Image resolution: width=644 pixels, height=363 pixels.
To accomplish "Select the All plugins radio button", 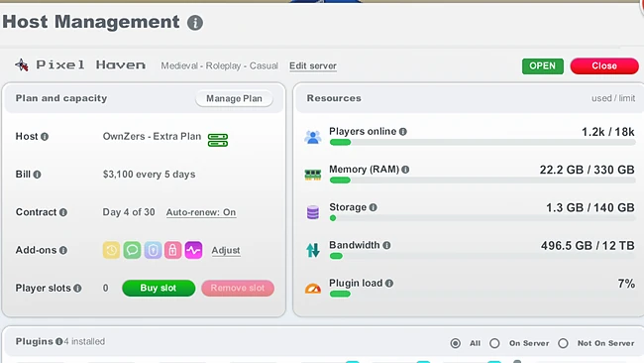I will pyautogui.click(x=455, y=343).
